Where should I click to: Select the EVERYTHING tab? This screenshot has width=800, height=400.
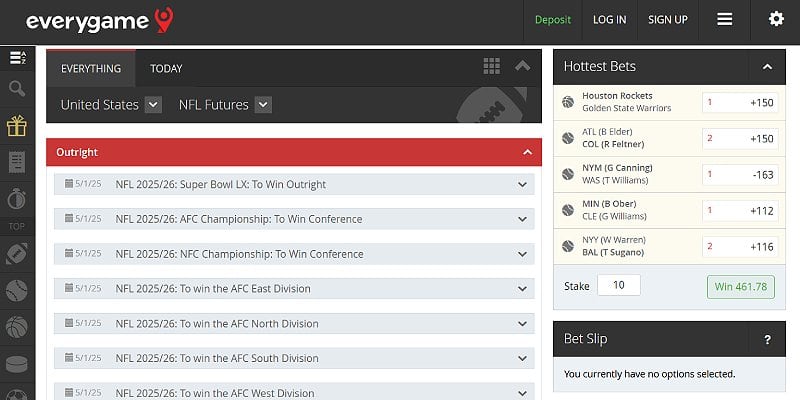[x=91, y=69]
